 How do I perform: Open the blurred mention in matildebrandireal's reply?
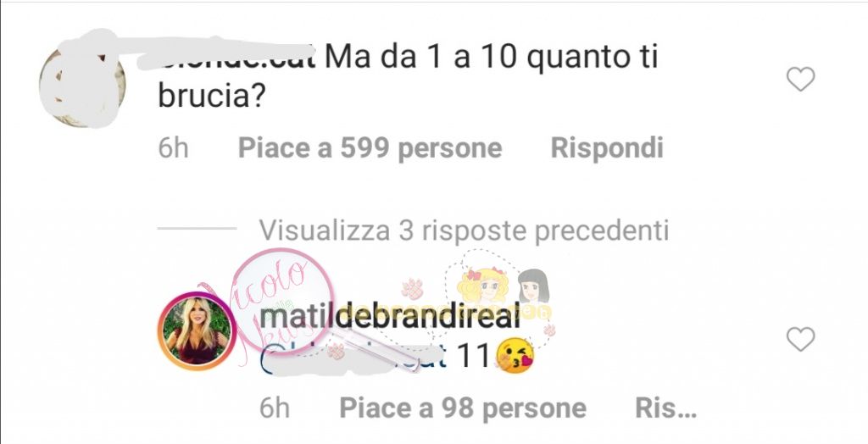click(353, 357)
